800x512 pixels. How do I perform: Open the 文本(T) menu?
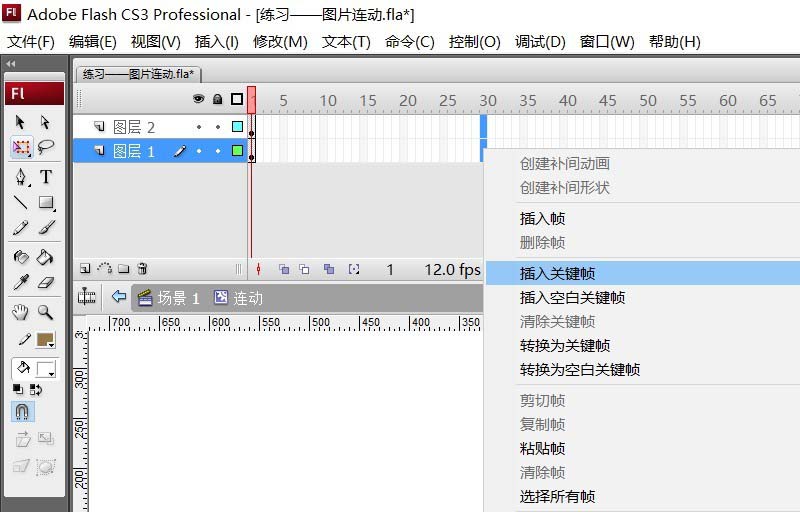(x=346, y=41)
